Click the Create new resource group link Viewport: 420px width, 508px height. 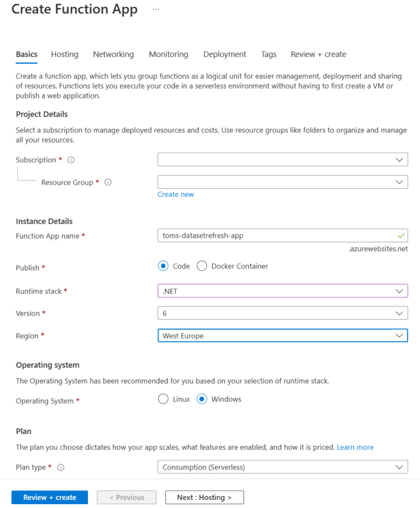(x=176, y=194)
